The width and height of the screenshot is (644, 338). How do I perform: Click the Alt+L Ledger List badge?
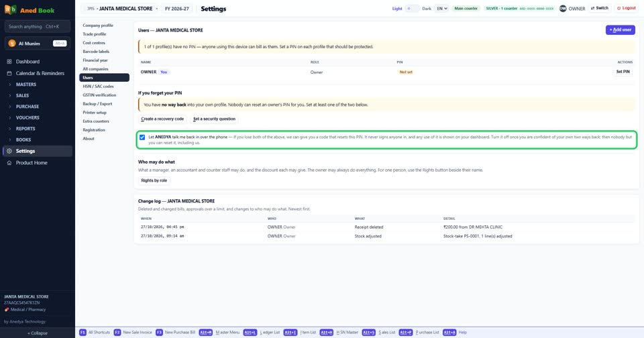[250, 332]
